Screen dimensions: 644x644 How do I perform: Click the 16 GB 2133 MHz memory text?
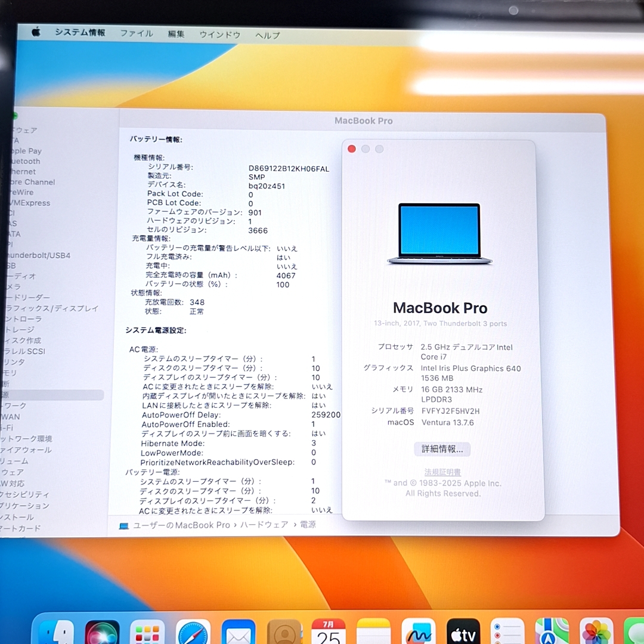pyautogui.click(x=452, y=389)
